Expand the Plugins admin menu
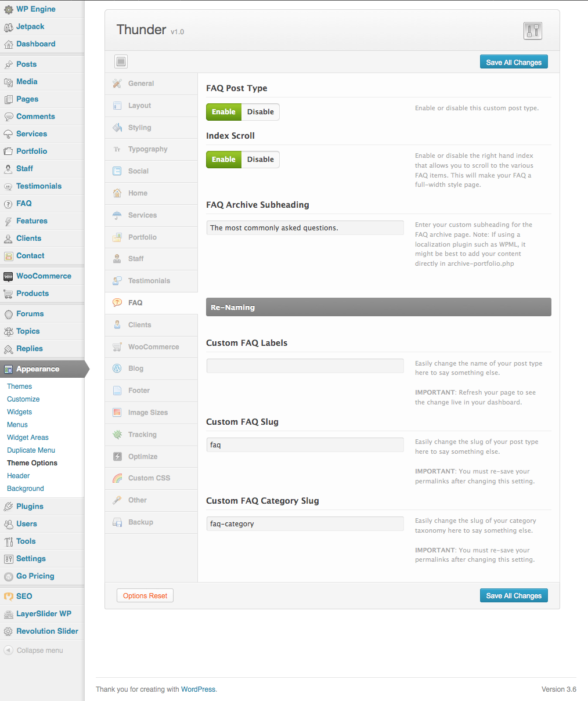The height and width of the screenshot is (701, 588). tap(30, 507)
